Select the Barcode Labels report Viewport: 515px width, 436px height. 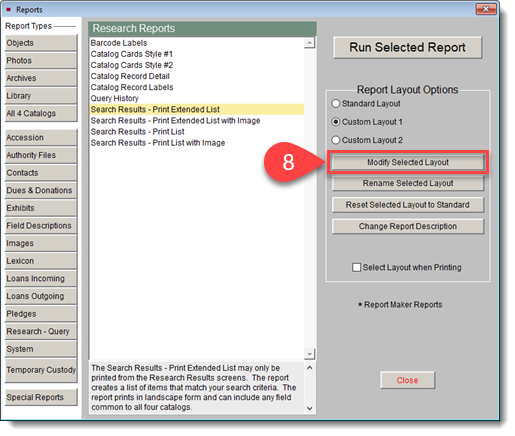pyautogui.click(x=119, y=43)
